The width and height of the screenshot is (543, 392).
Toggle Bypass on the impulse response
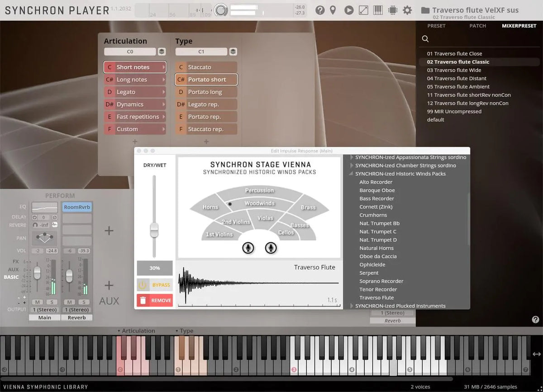pyautogui.click(x=155, y=285)
